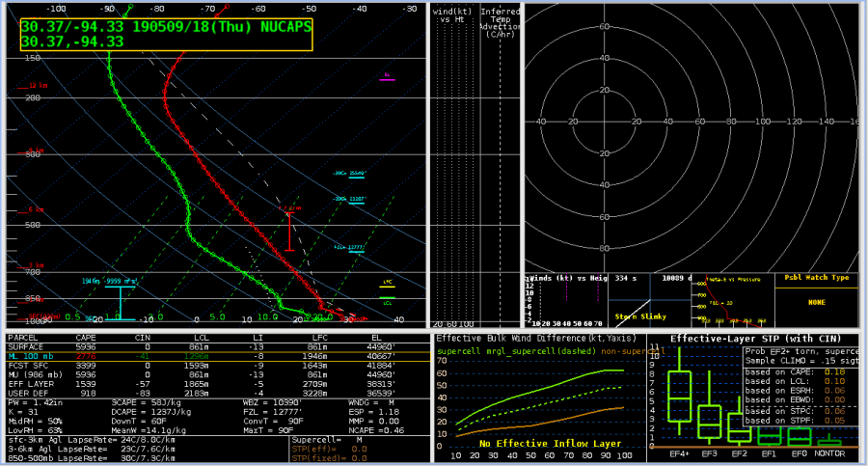Click the cyan effective inflow layer bracket

coord(120,301)
